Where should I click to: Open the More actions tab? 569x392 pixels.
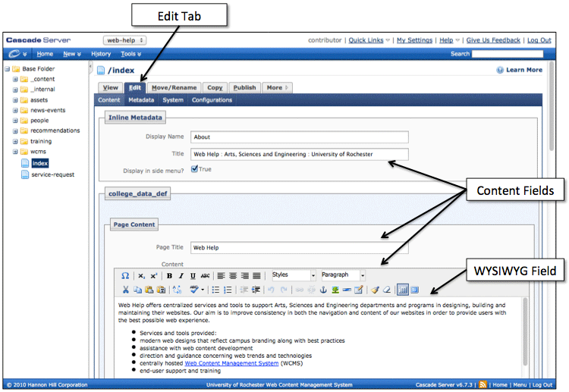coord(277,88)
